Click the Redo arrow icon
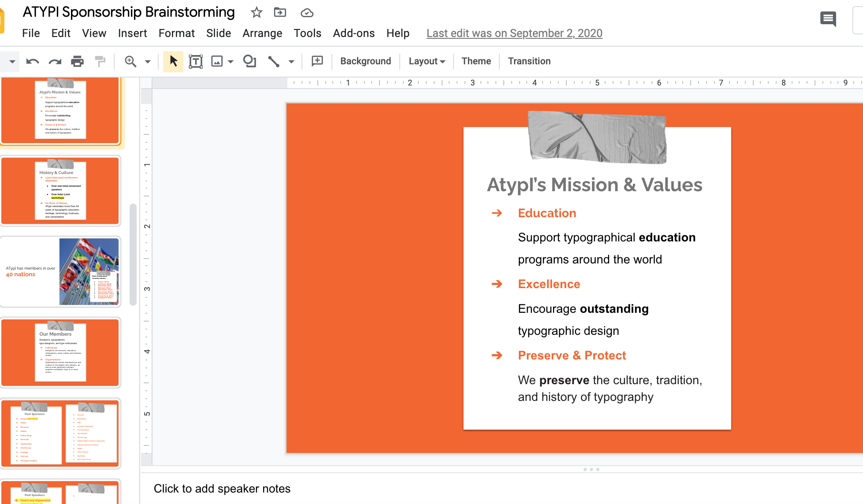863x504 pixels. [x=55, y=61]
